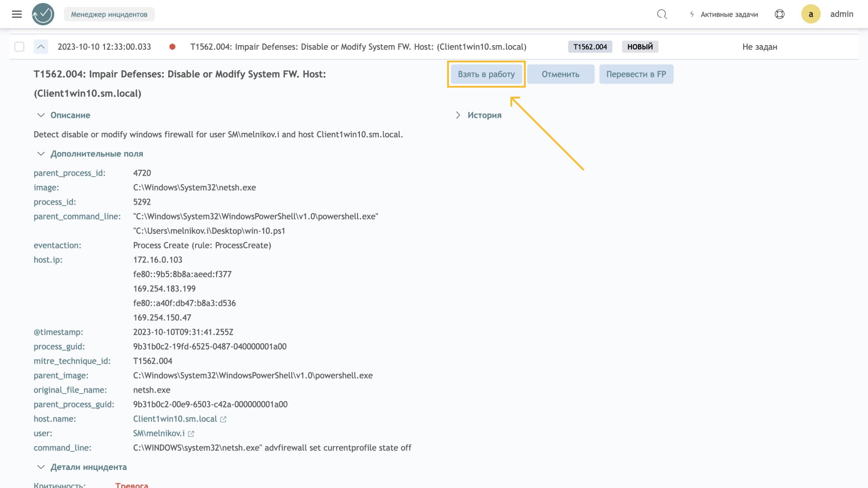Click the command_line advfirewall value
868x488 pixels.
272,448
